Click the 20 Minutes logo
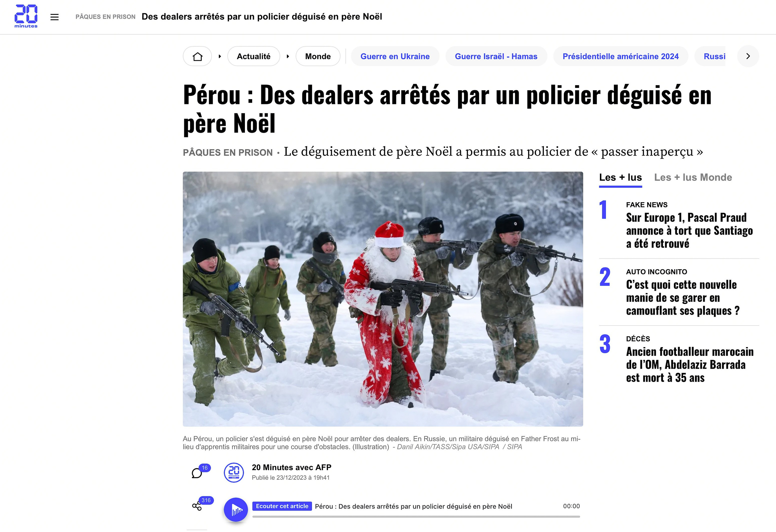This screenshot has height=532, width=776. (x=26, y=16)
